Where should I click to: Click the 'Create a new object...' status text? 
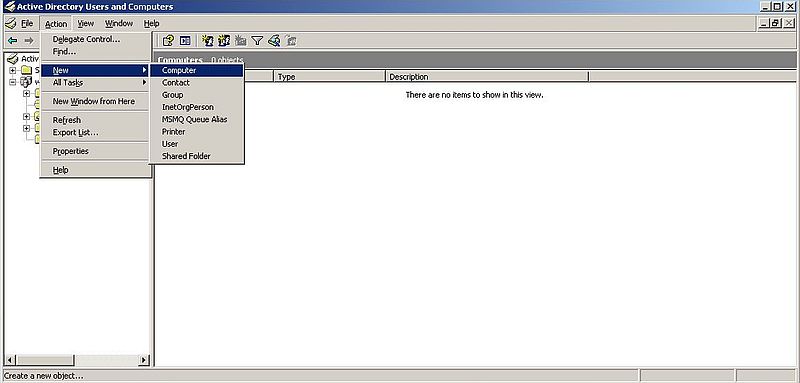(x=43, y=376)
